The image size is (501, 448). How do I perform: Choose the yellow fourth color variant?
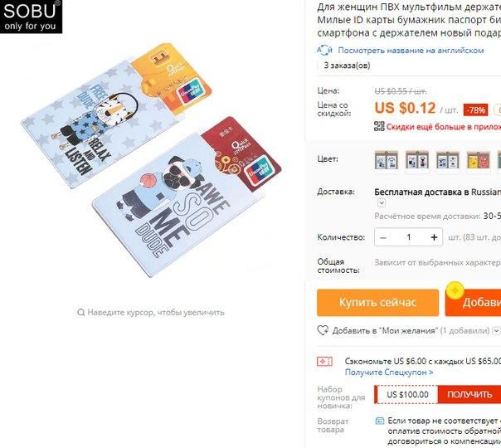[479, 161]
